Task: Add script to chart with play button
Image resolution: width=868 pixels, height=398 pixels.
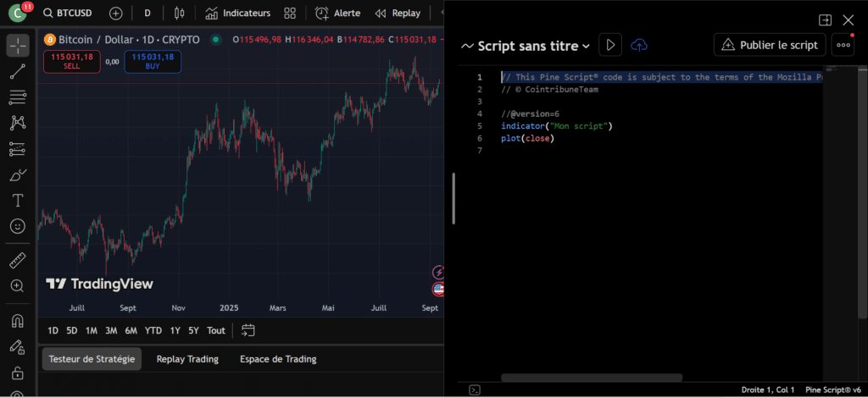Action: (610, 45)
